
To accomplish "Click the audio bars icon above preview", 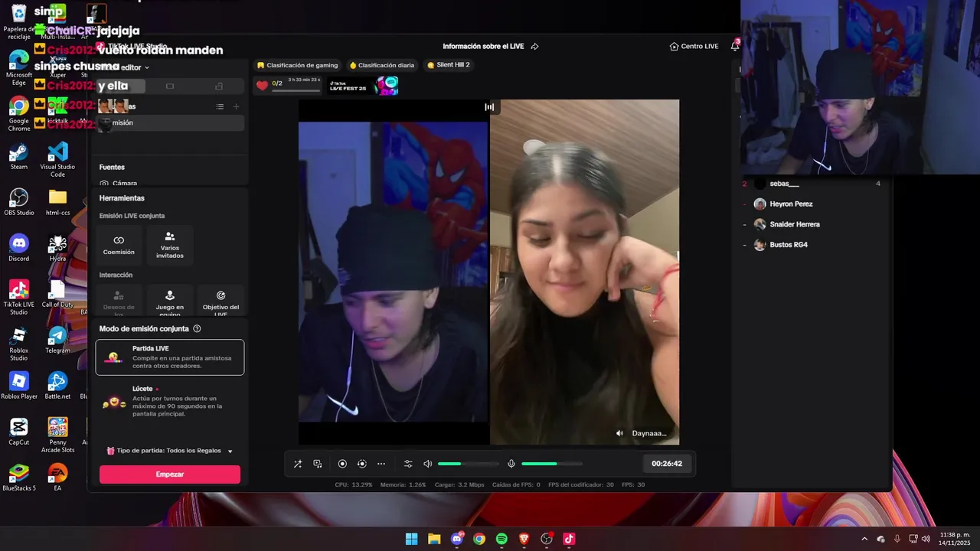I will [489, 107].
